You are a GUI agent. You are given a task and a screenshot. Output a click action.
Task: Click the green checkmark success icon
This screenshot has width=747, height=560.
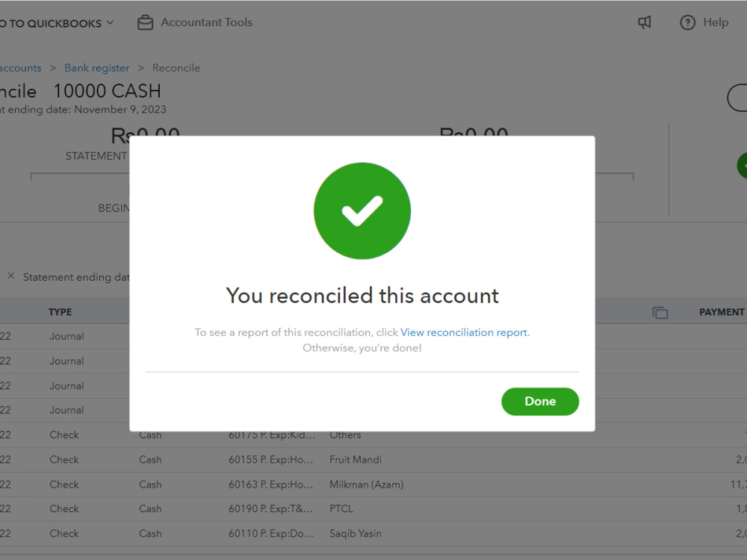362,211
